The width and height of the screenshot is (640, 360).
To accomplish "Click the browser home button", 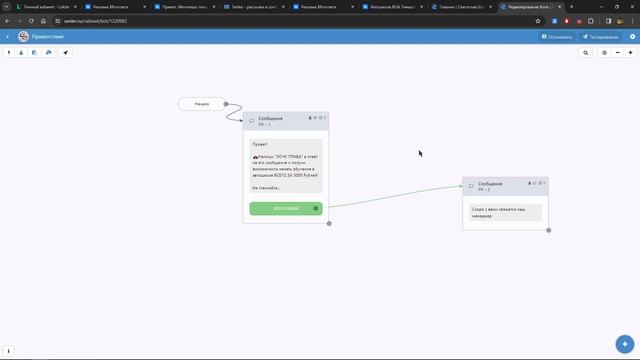I will click(x=43, y=21).
